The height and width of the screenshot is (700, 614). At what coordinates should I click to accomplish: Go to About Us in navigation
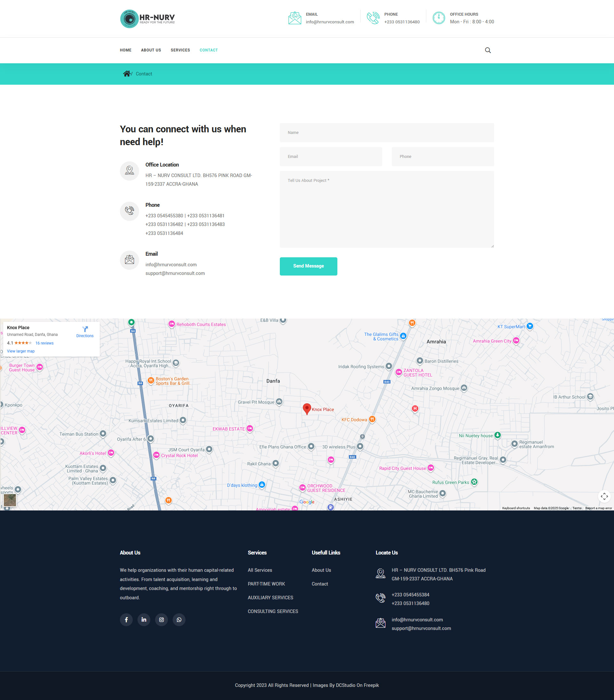click(151, 51)
